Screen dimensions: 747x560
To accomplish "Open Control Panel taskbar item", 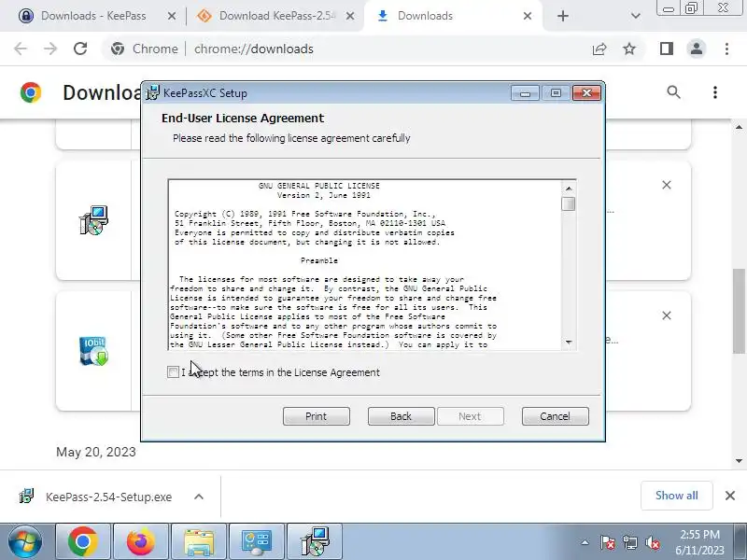I will point(258,541).
